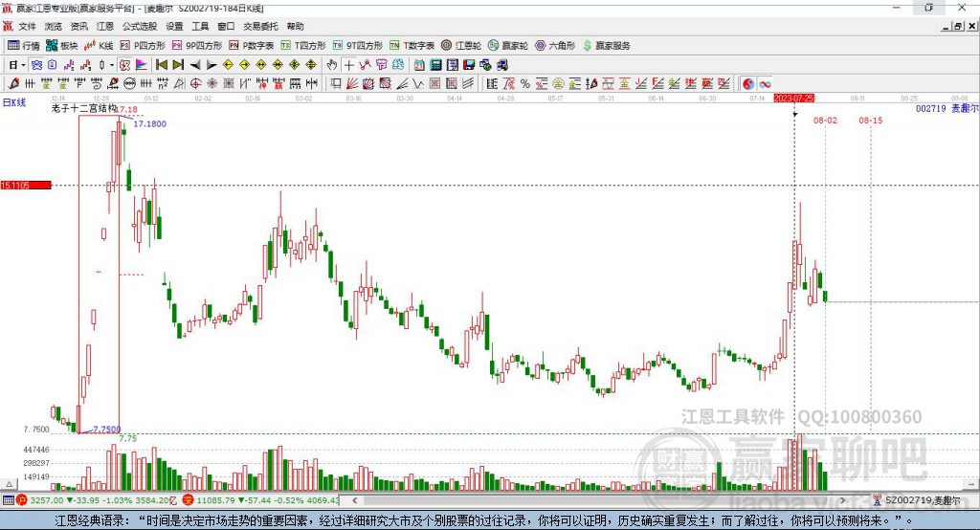Viewport: 980px width, 530px height.
Task: Click the n² square tool icon
Action: coord(163,84)
